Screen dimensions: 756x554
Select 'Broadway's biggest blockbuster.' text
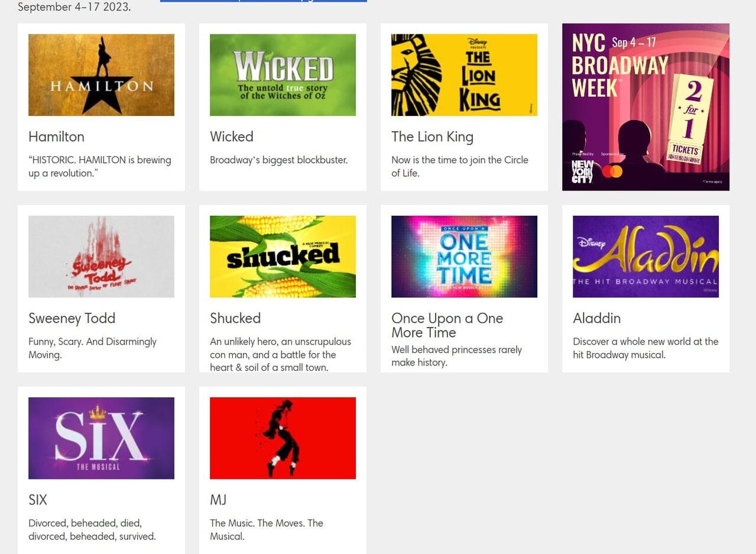[x=279, y=160]
